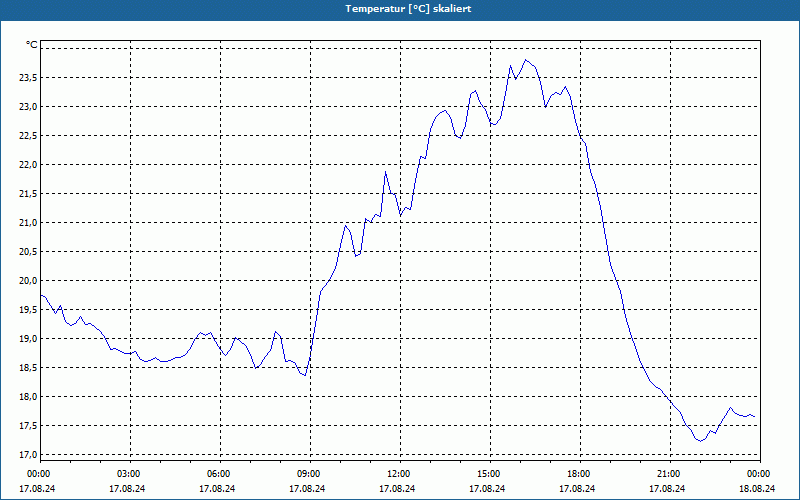Click the 17,5 y-axis label

tap(29, 426)
